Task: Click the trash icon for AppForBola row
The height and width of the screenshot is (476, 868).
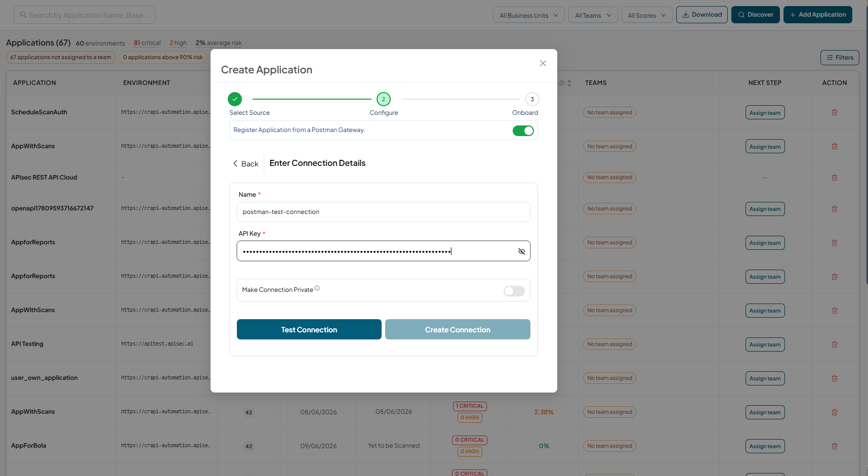Action: tap(835, 446)
